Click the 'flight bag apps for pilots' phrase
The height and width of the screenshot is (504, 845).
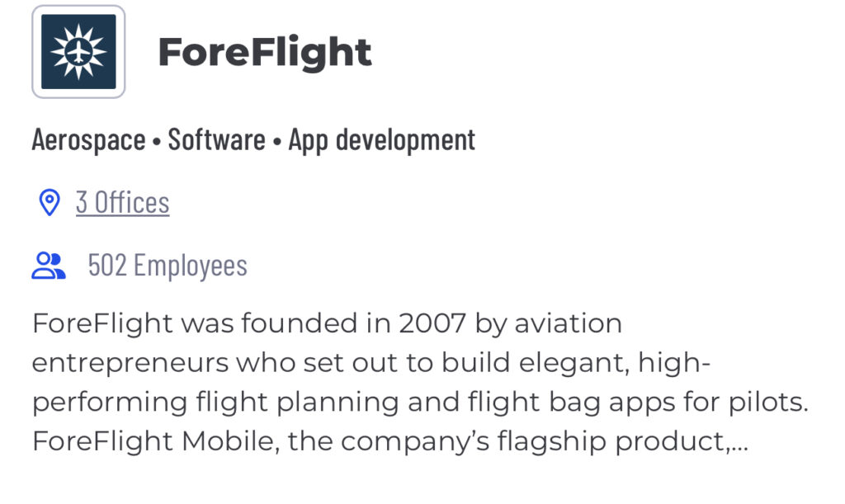638,403
